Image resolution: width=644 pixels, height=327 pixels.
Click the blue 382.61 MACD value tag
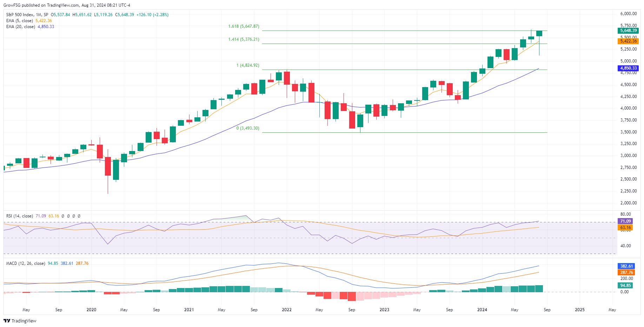point(626,266)
